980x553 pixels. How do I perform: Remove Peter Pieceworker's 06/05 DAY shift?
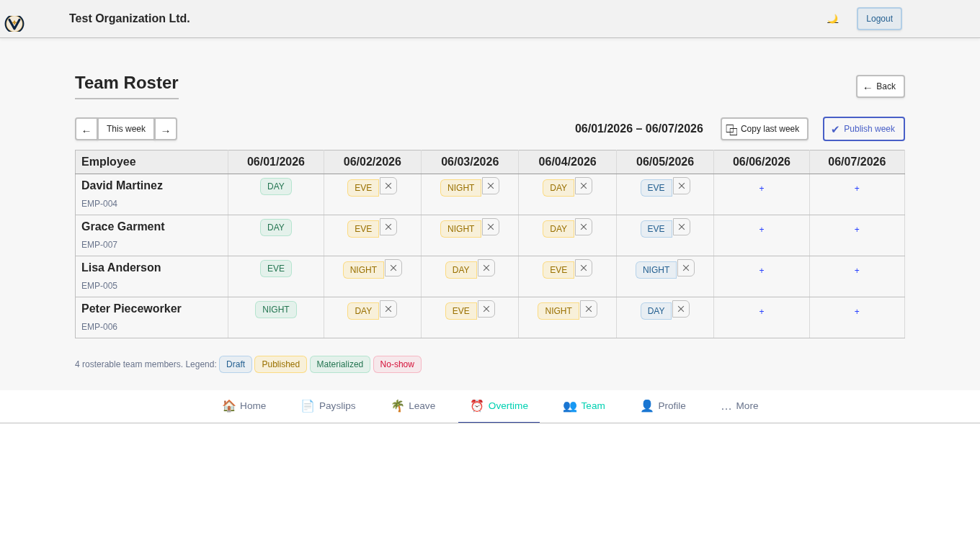point(681,309)
